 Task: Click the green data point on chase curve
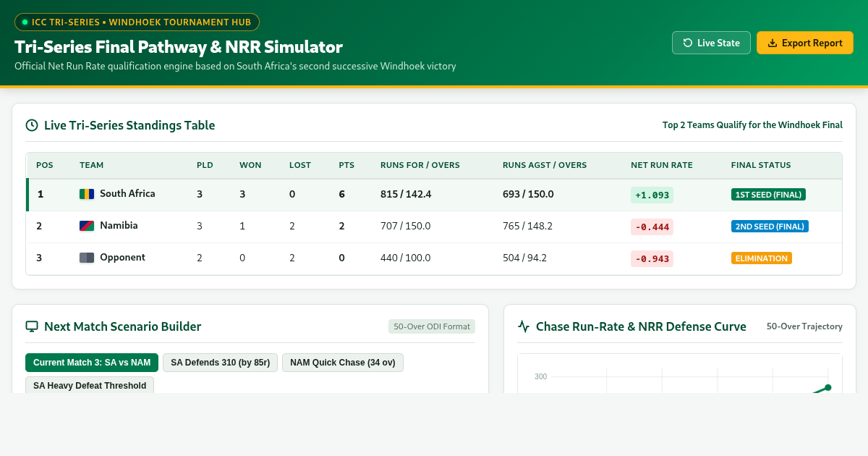827,387
